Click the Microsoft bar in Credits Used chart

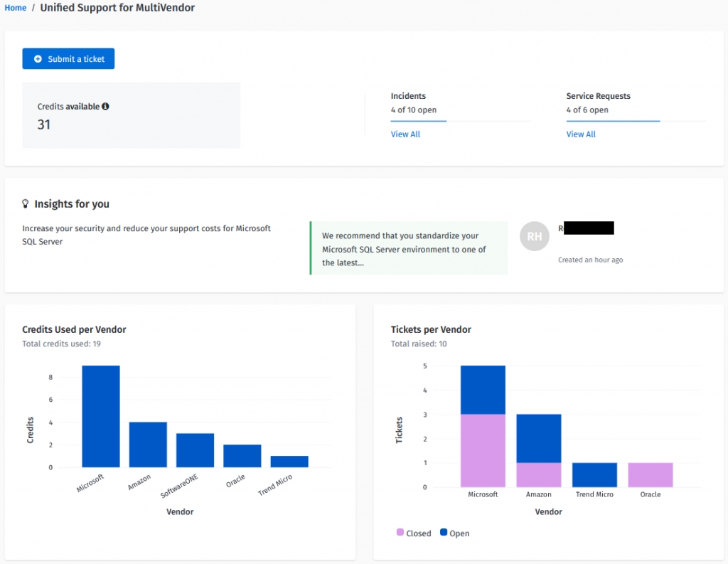[x=101, y=416]
